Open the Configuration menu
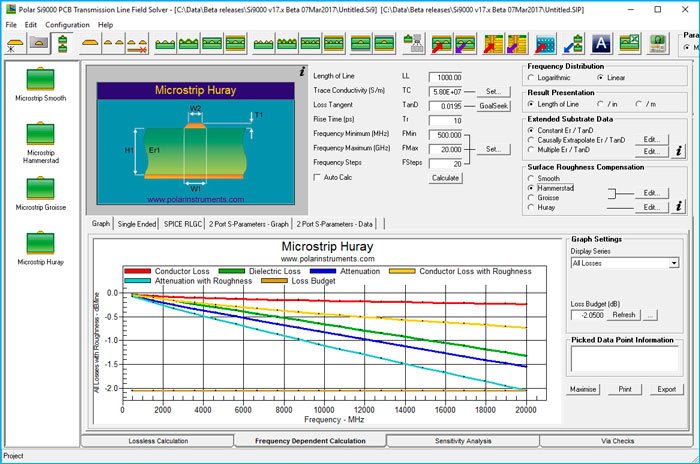 click(67, 25)
